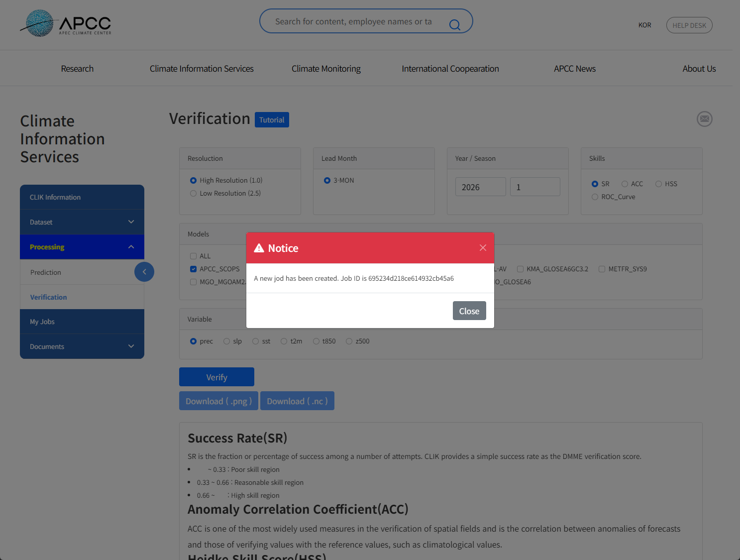
Task: Click the search magnifier icon
Action: [454, 24]
